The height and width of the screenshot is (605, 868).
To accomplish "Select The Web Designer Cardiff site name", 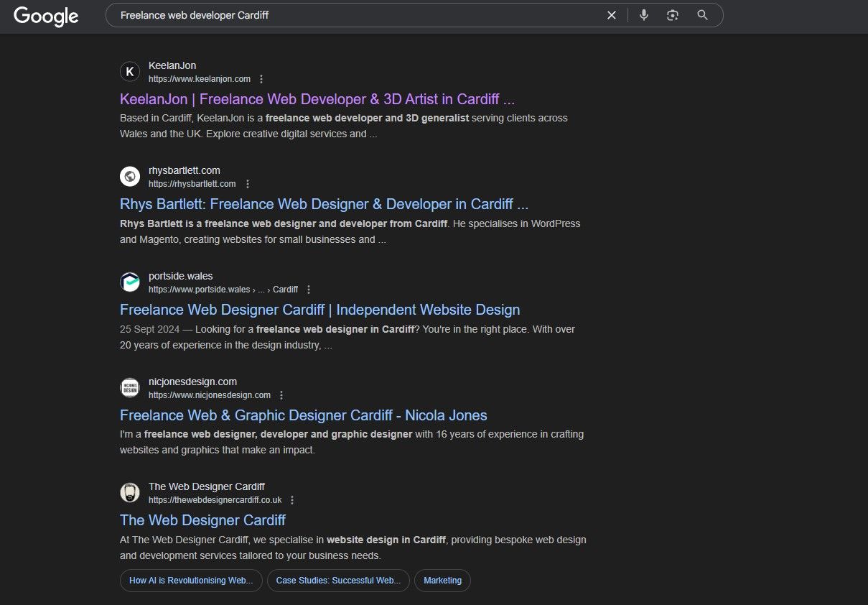I will point(207,486).
